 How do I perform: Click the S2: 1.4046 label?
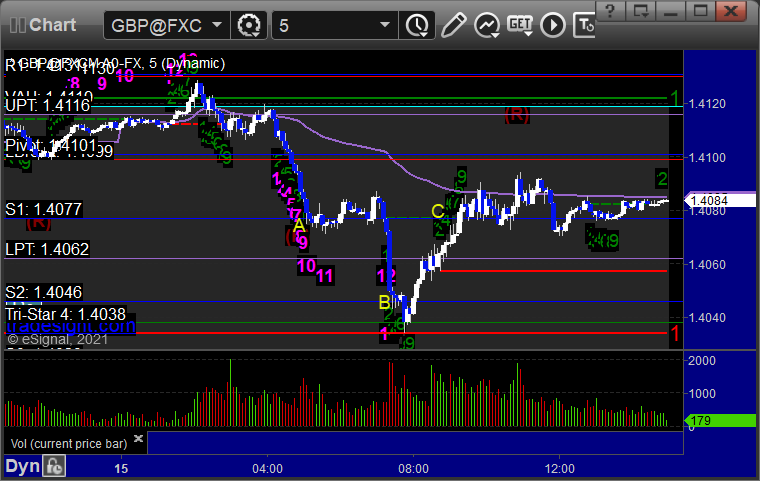click(x=44, y=292)
